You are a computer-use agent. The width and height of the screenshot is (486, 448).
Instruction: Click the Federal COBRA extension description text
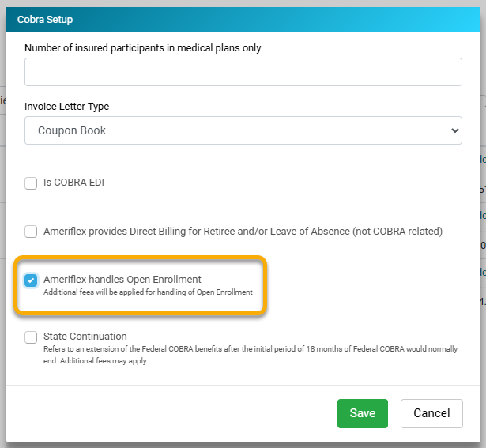coord(251,355)
